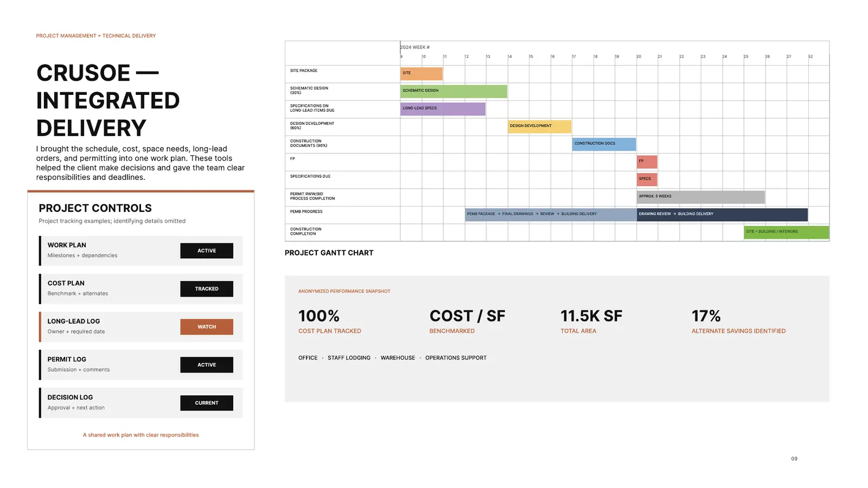Image resolution: width=868 pixels, height=488 pixels.
Task: Click the 'COST / SF' statistic
Action: 467,316
